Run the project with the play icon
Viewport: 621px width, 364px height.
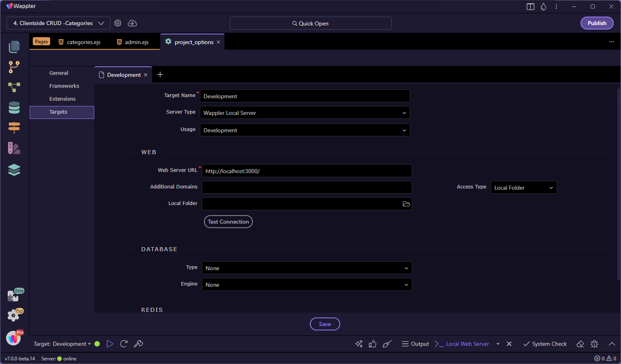pos(110,343)
